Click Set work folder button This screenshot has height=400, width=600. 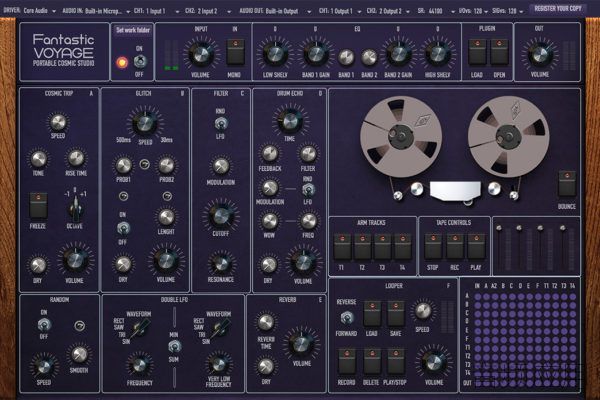133,30
